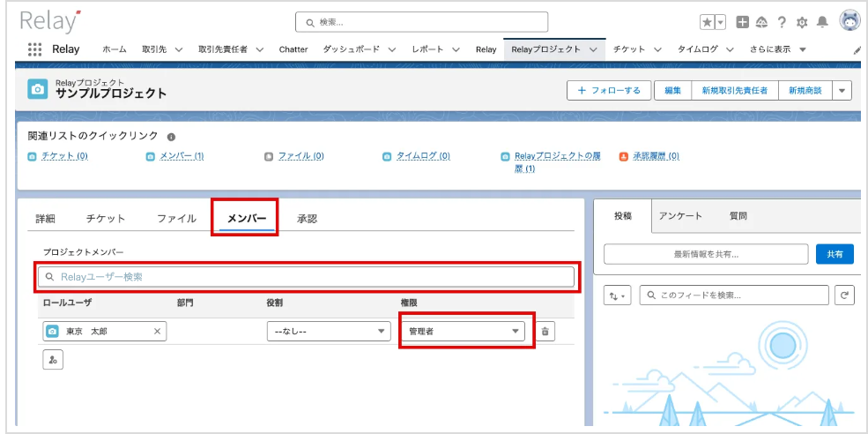Click the global create plus icon
Image resolution: width=868 pixels, height=434 pixels.
(742, 22)
